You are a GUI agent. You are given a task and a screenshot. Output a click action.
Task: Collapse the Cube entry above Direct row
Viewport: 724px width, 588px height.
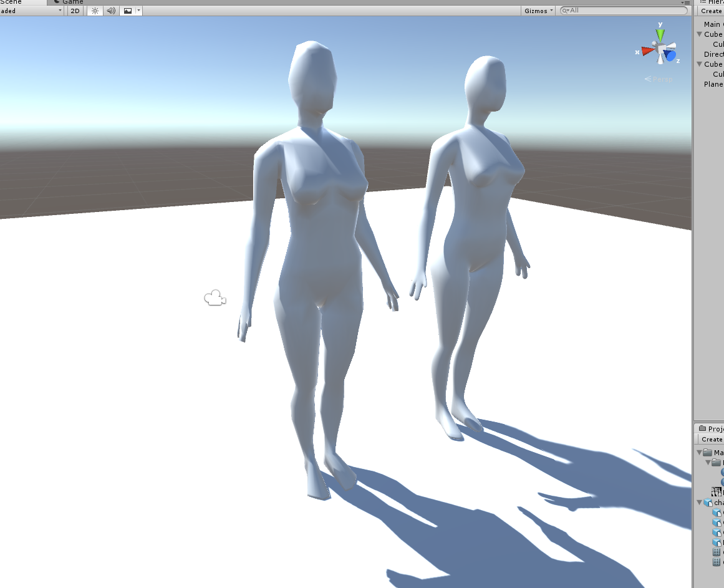pyautogui.click(x=700, y=34)
